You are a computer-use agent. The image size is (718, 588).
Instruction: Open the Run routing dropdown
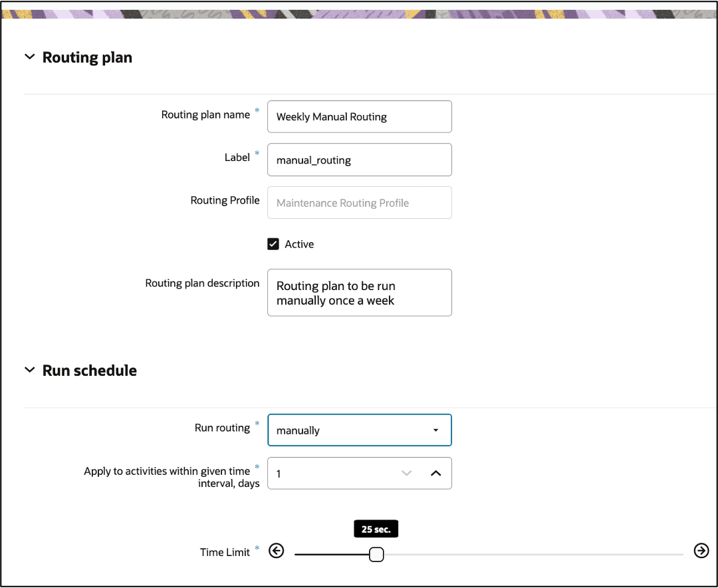360,430
